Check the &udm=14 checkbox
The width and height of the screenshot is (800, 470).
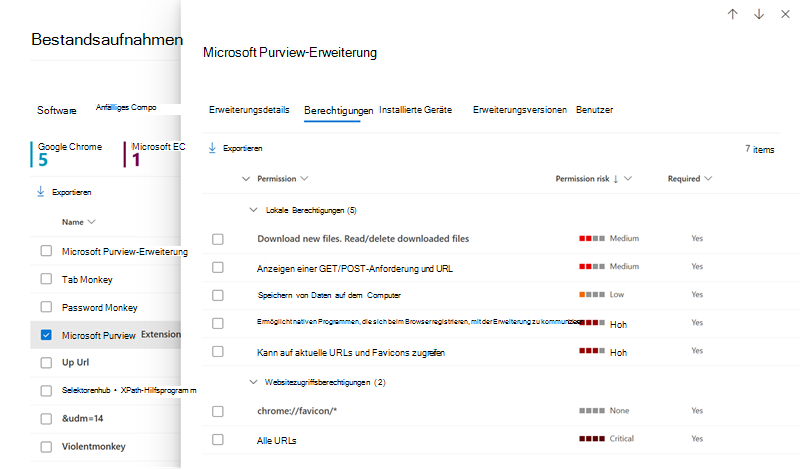(x=46, y=418)
